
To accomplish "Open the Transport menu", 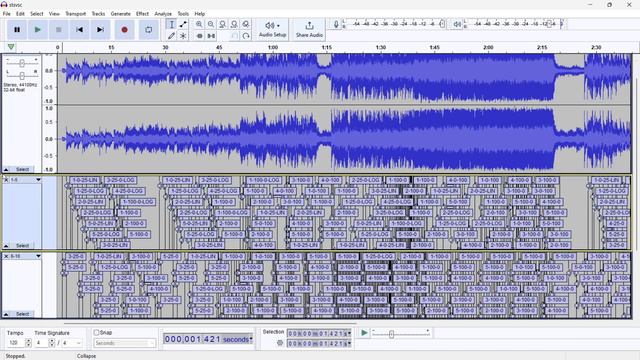I will pos(76,13).
